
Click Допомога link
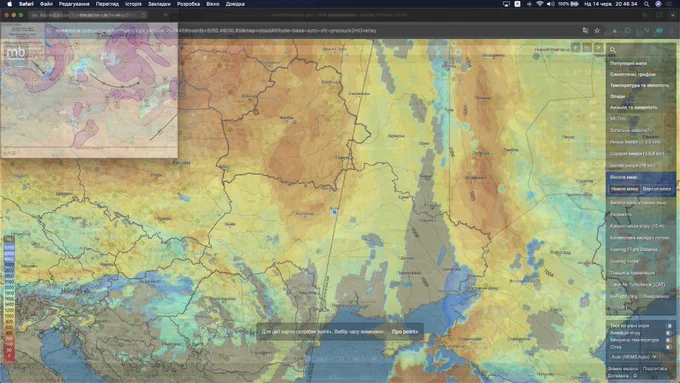(618, 376)
